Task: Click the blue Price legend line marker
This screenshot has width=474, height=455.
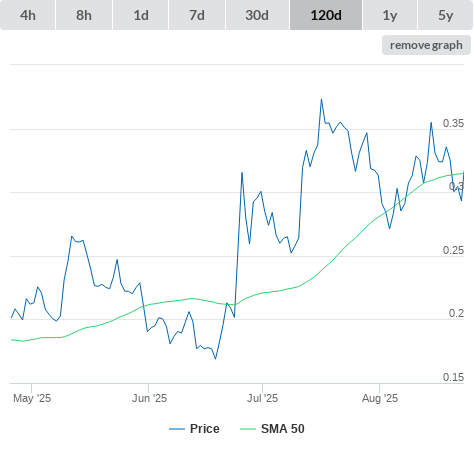Action: 177,429
